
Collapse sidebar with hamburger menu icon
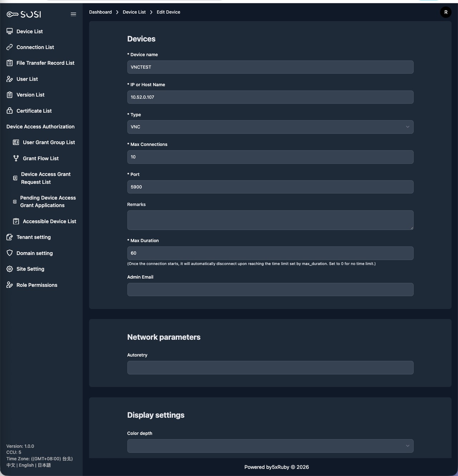(73, 14)
